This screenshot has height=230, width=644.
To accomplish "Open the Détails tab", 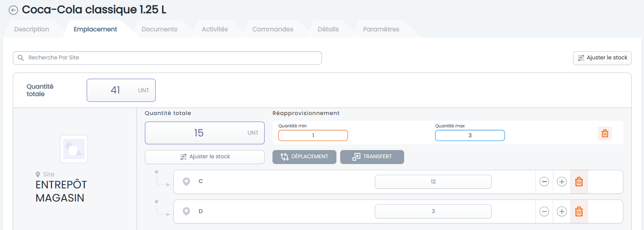I will (328, 29).
